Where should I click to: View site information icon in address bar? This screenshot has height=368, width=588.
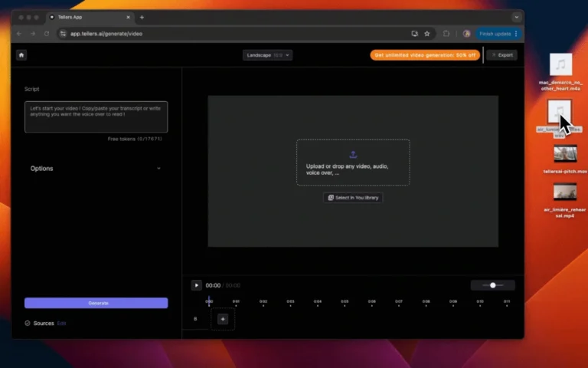pyautogui.click(x=63, y=34)
